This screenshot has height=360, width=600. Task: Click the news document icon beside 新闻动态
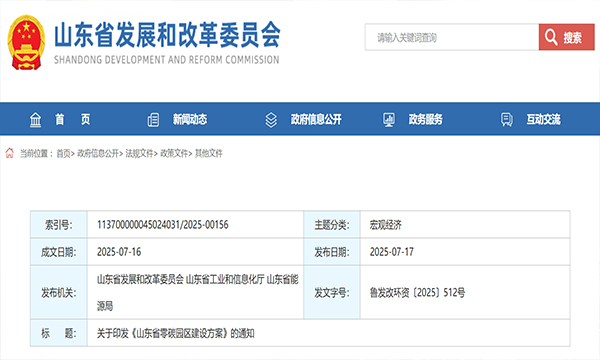pyautogui.click(x=153, y=120)
